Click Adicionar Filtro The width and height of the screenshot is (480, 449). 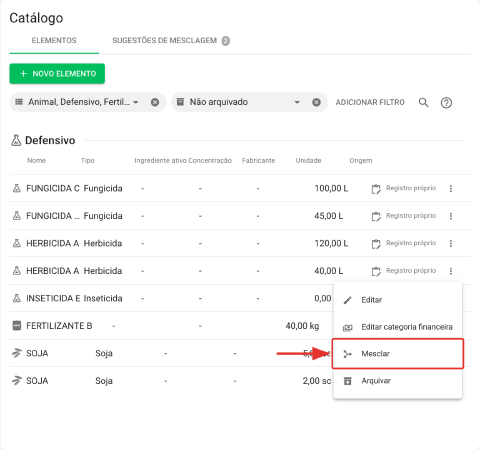(x=370, y=102)
